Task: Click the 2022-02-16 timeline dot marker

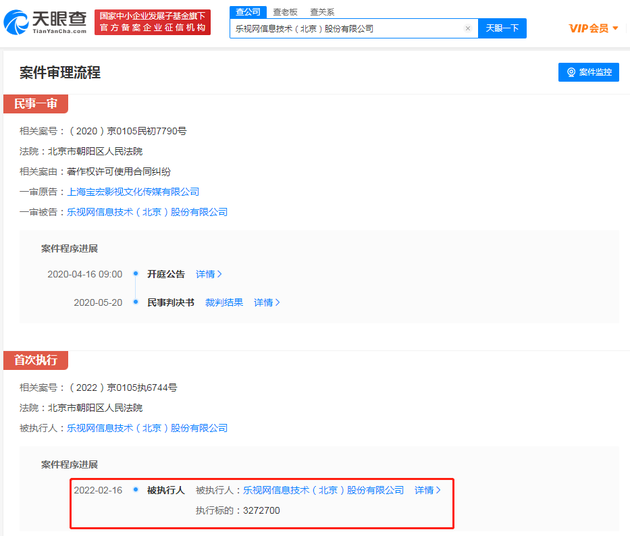Action: tap(136, 489)
